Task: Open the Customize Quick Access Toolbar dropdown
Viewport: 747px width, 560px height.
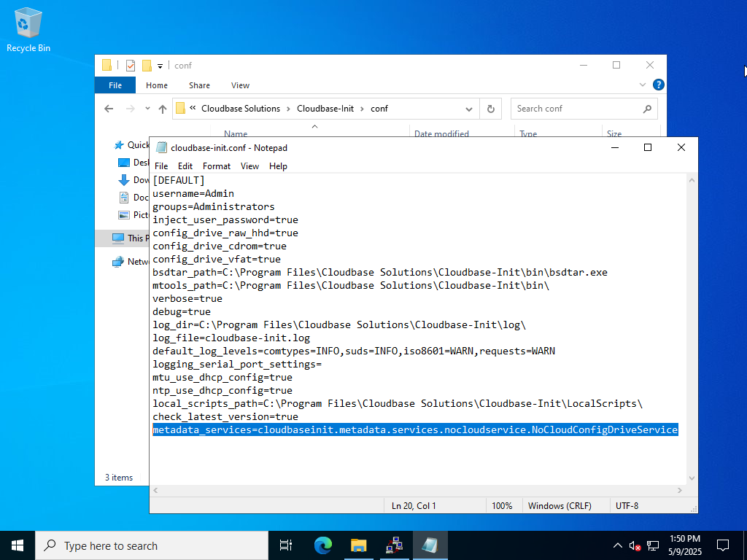Action: 160,66
